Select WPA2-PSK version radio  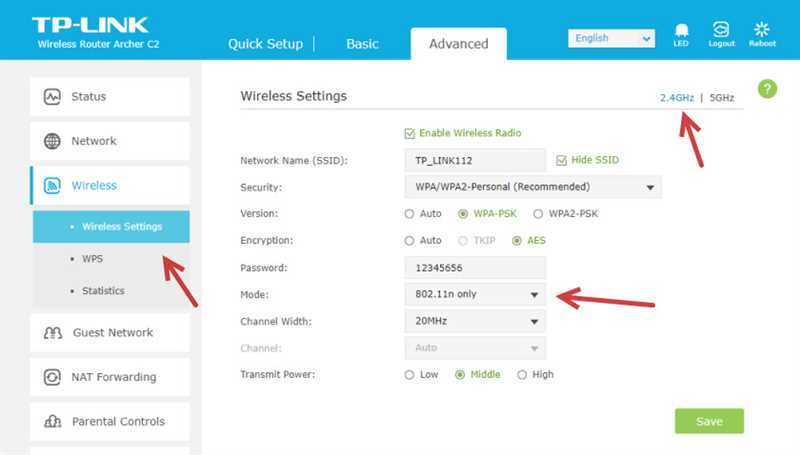click(x=538, y=214)
